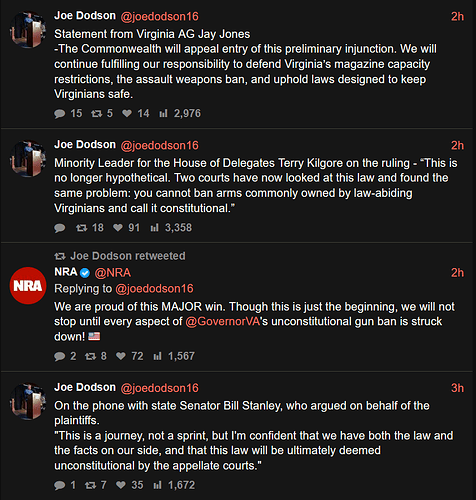
Task: Open Joe Dodson avatar on first tweet
Action: (28, 30)
